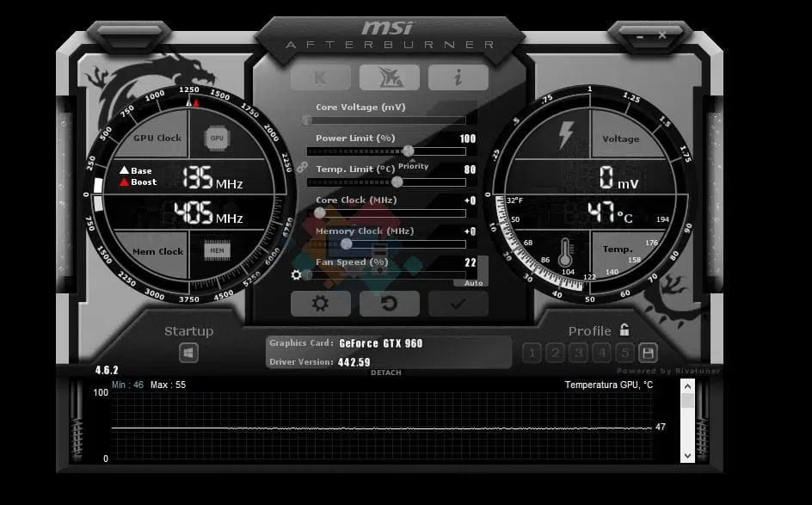
Task: Reset settings with the circular arrow button
Action: pos(390,304)
